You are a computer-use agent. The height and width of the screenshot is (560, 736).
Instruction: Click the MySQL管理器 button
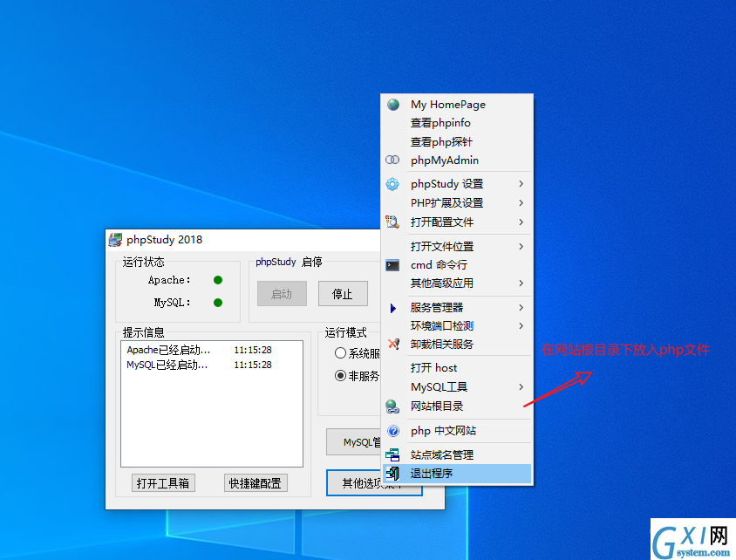point(354,442)
